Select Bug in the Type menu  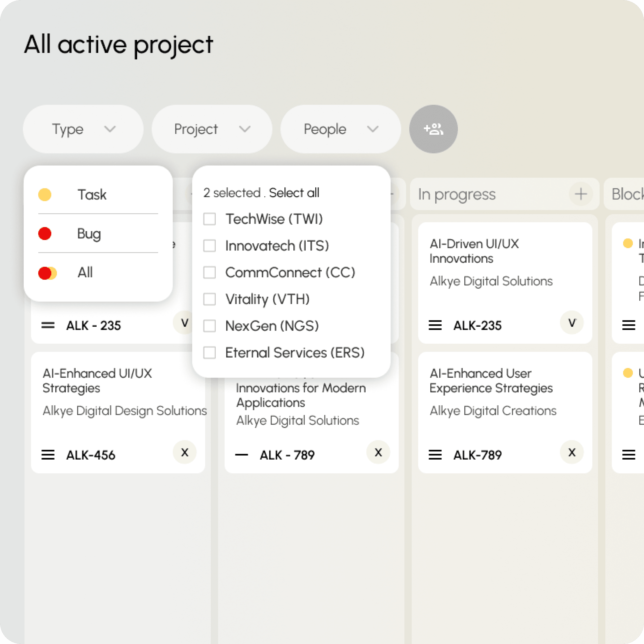[98, 234]
